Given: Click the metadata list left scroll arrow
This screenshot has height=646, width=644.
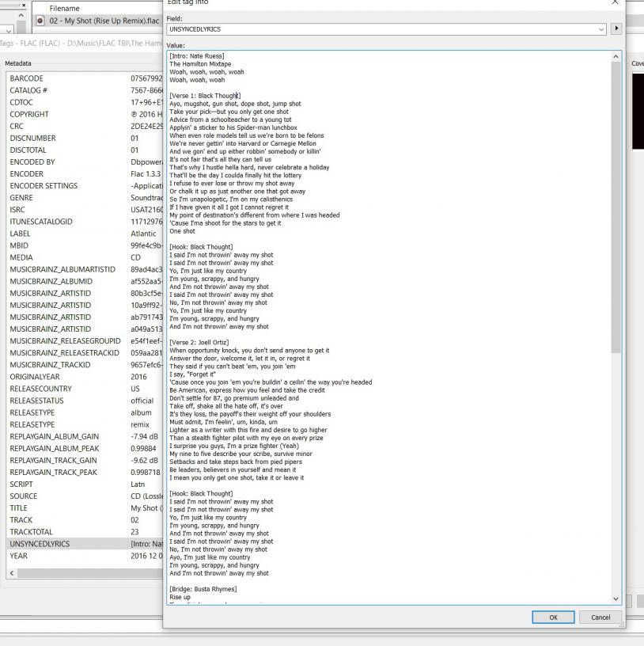Looking at the screenshot, I should click(10, 573).
